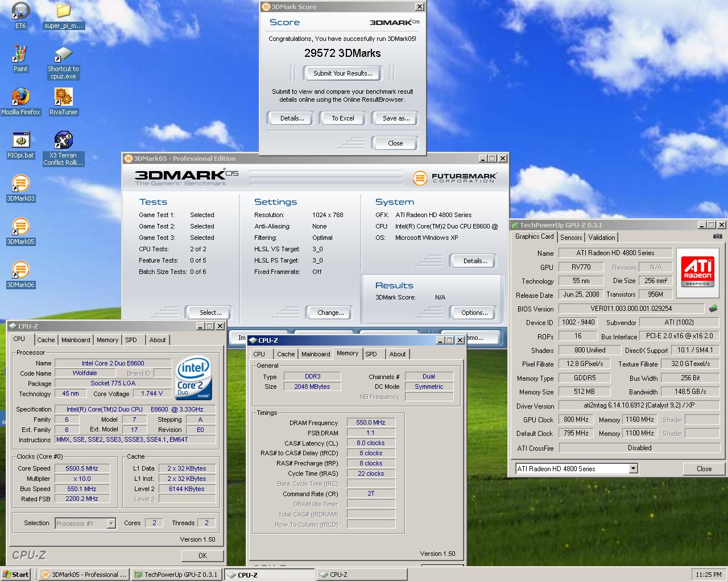Image resolution: width=728 pixels, height=582 pixels.
Task: Switch to TechPowerUp GPU-Z taskbar item
Action: pyautogui.click(x=176, y=575)
